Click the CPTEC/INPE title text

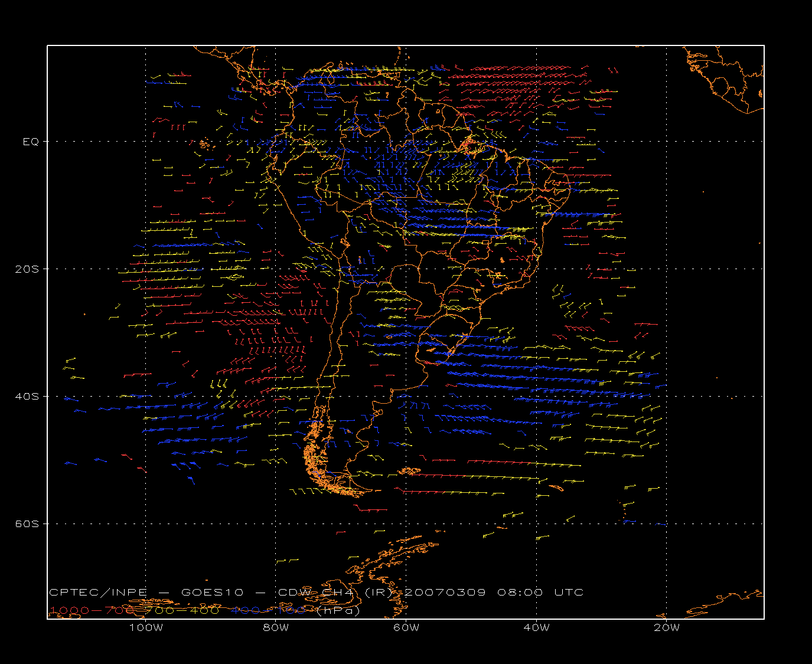[98, 593]
